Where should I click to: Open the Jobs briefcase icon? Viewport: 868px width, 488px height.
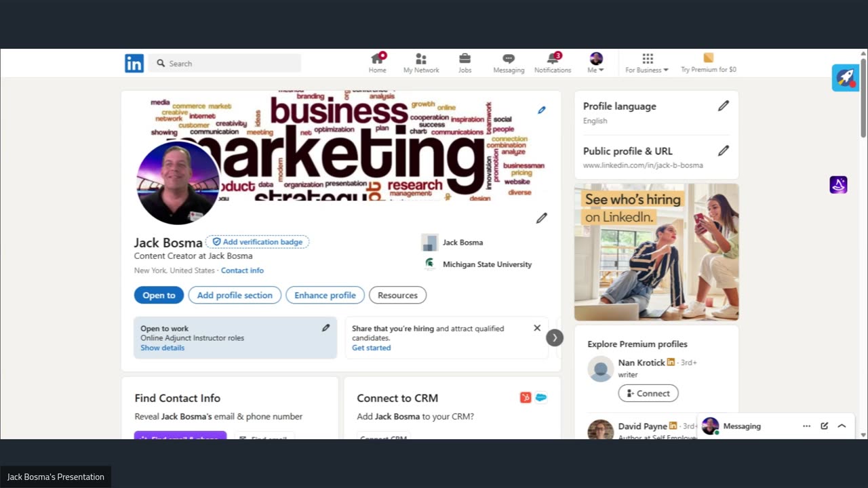(465, 63)
